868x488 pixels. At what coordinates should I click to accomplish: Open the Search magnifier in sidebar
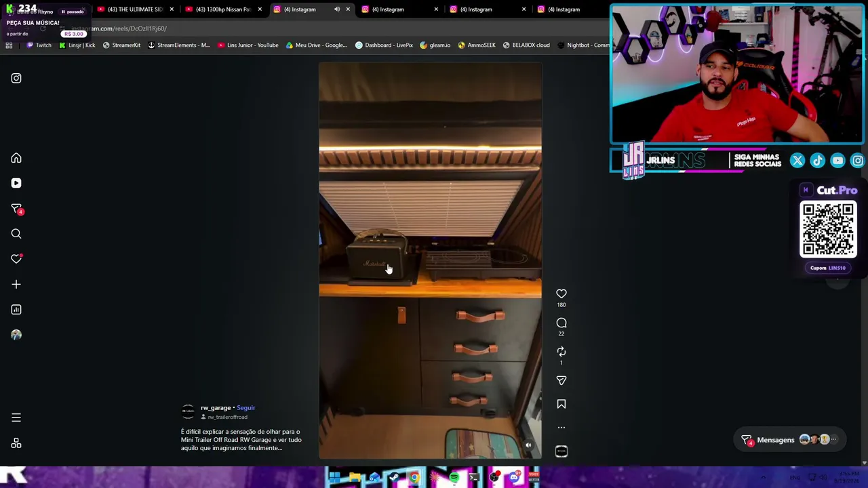point(16,234)
